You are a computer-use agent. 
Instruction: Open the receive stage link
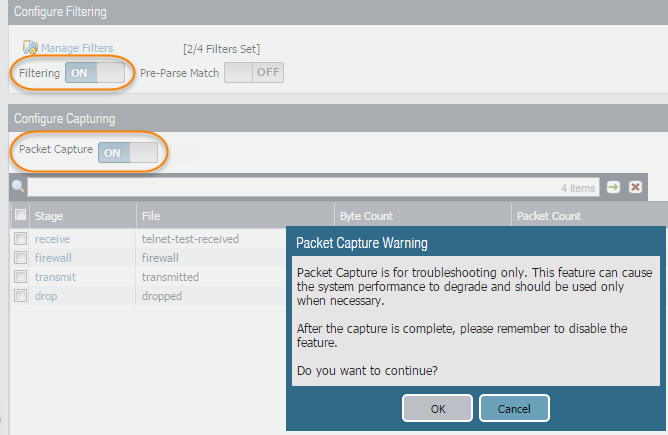coord(53,239)
